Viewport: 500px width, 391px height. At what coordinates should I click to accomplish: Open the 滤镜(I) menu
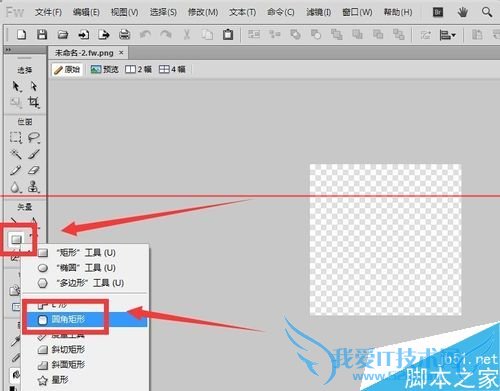(x=319, y=12)
